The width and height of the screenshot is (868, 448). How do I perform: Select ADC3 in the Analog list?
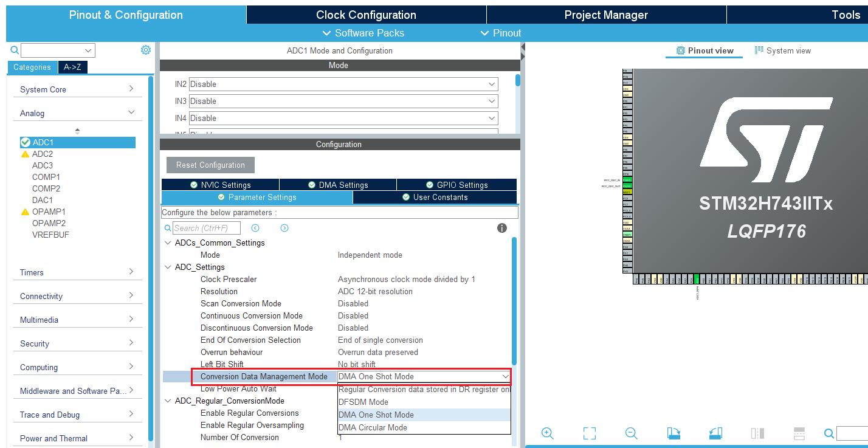43,165
